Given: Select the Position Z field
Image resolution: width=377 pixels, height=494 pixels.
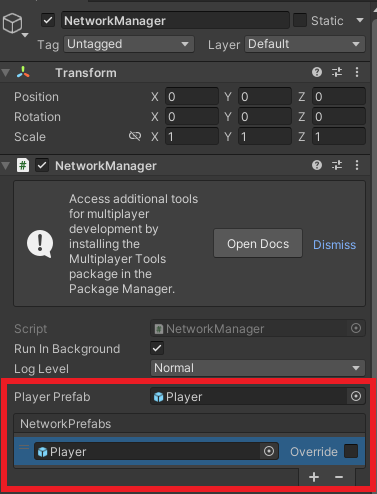Looking at the screenshot, I should [x=339, y=97].
